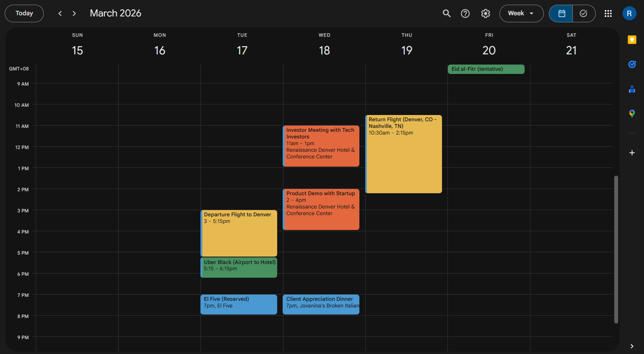The height and width of the screenshot is (354, 644).
Task: Jump to Today
Action: 24,13
